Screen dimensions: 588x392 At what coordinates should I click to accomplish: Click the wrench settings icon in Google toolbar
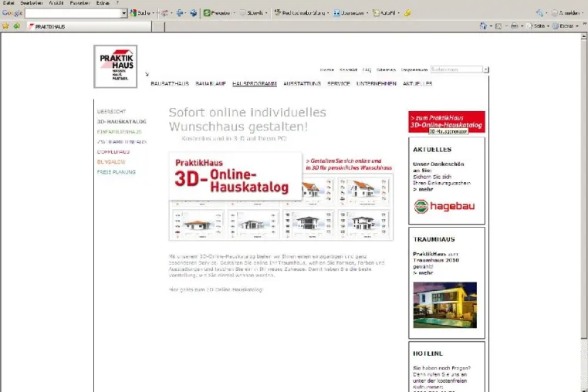tap(539, 13)
